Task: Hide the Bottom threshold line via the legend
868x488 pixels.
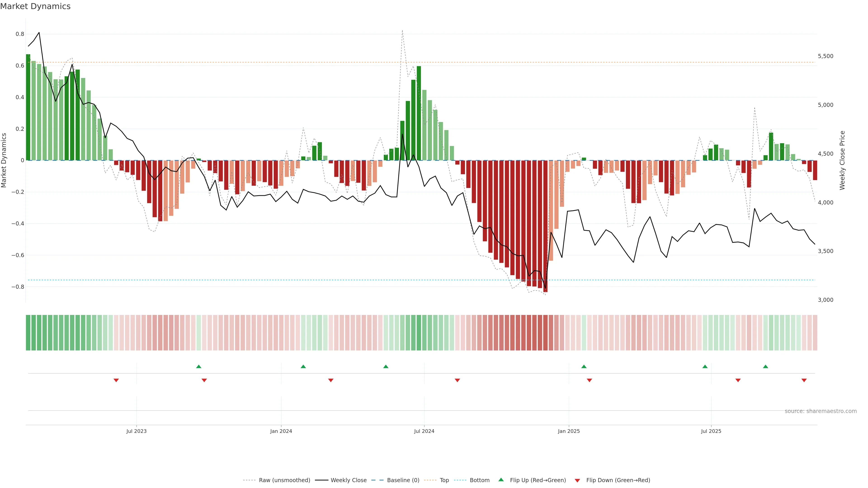Action: [x=479, y=480]
